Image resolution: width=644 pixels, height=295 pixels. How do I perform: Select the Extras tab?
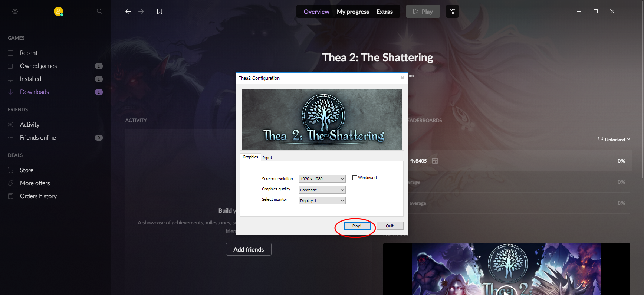coord(385,12)
